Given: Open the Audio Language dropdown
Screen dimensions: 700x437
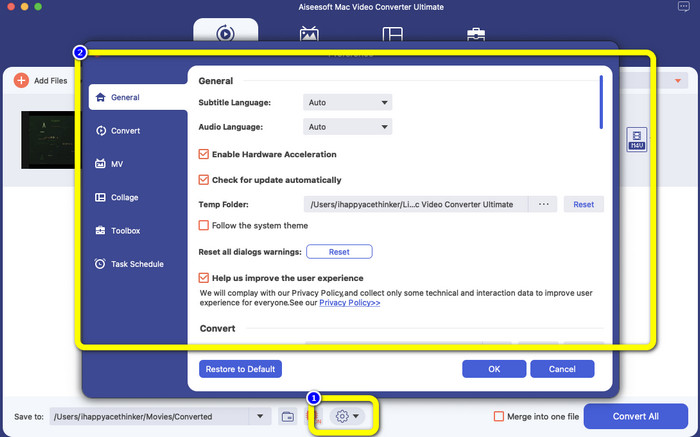Looking at the screenshot, I should 347,127.
